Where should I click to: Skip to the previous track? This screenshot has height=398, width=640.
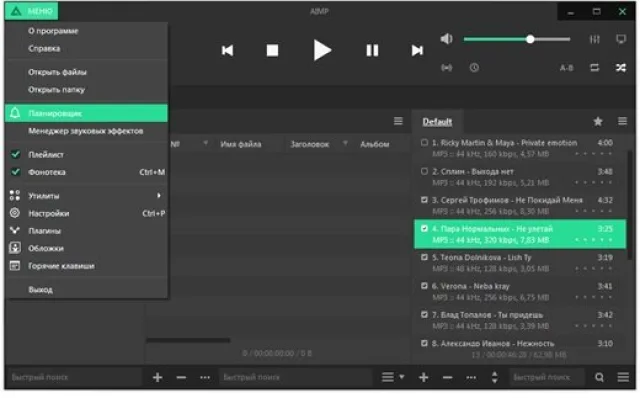pos(227,51)
